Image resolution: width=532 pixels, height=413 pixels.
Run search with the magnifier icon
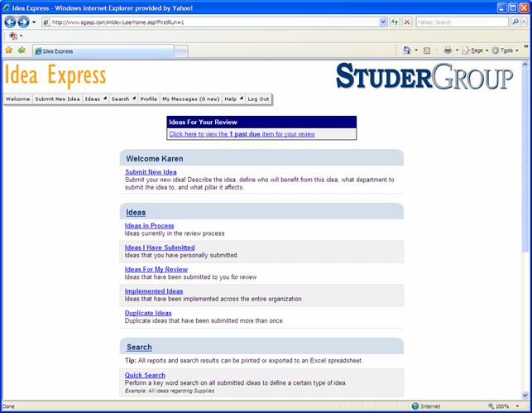click(x=515, y=22)
